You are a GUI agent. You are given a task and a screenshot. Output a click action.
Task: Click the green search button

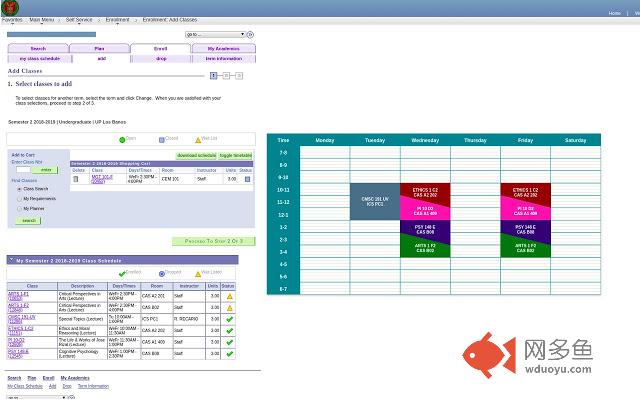pyautogui.click(x=29, y=220)
